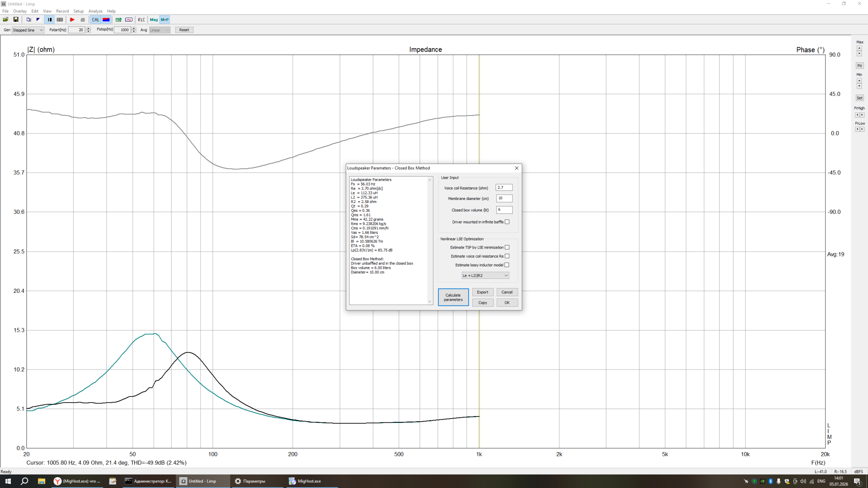Start measurement with red play icon
This screenshot has width=868, height=488.
click(72, 20)
